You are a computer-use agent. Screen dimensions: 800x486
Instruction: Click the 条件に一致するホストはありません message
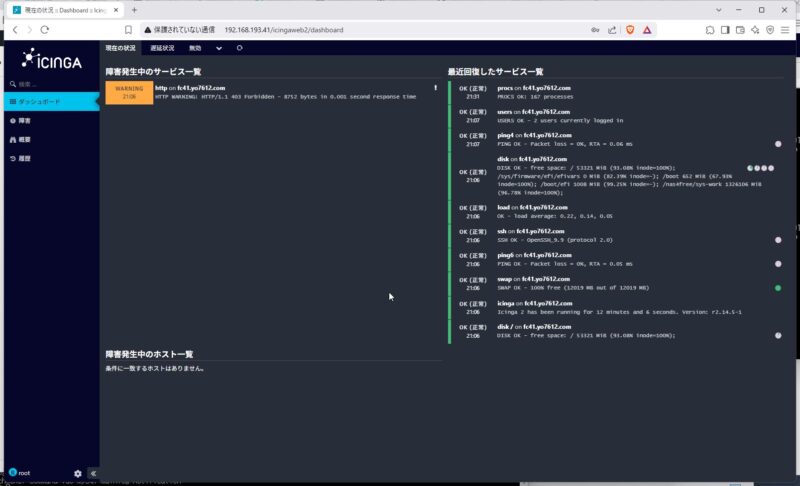155,368
